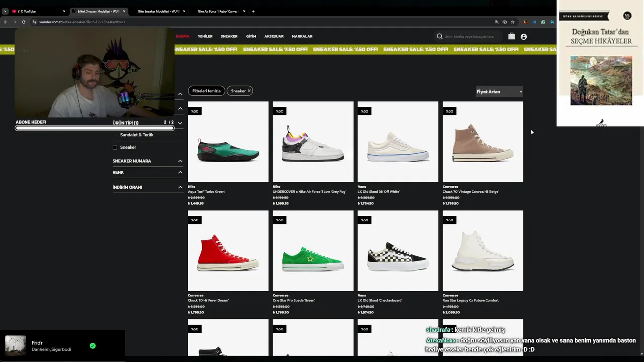644x362 pixels.
Task: Switch to Nike Air Force 1 Retro tab
Action: pos(217,11)
